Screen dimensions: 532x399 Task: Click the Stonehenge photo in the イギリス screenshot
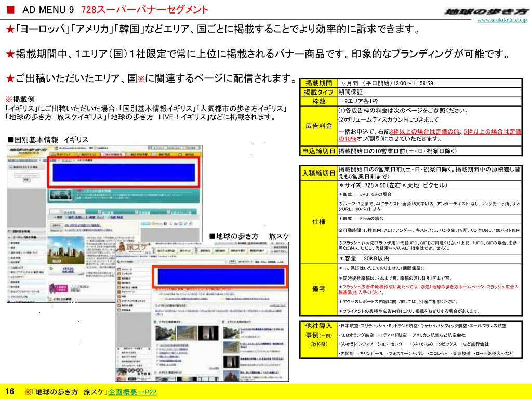tap(66, 251)
